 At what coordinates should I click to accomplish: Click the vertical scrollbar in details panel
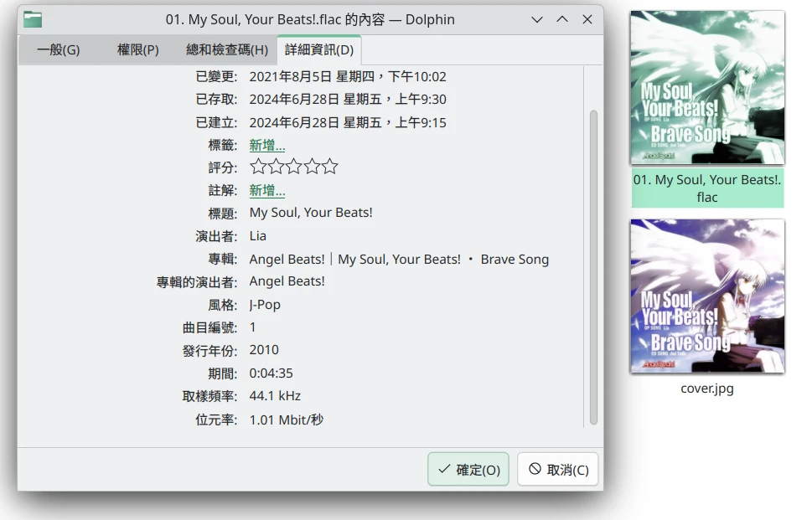(593, 267)
